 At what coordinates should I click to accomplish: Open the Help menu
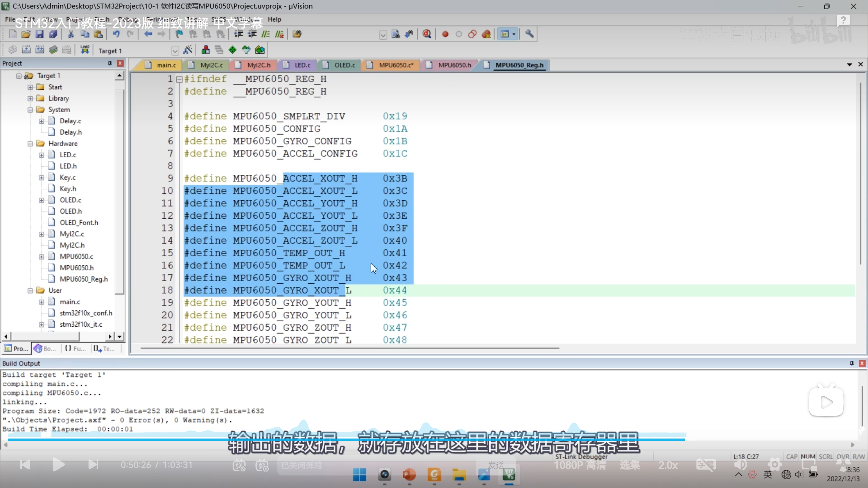tap(274, 19)
